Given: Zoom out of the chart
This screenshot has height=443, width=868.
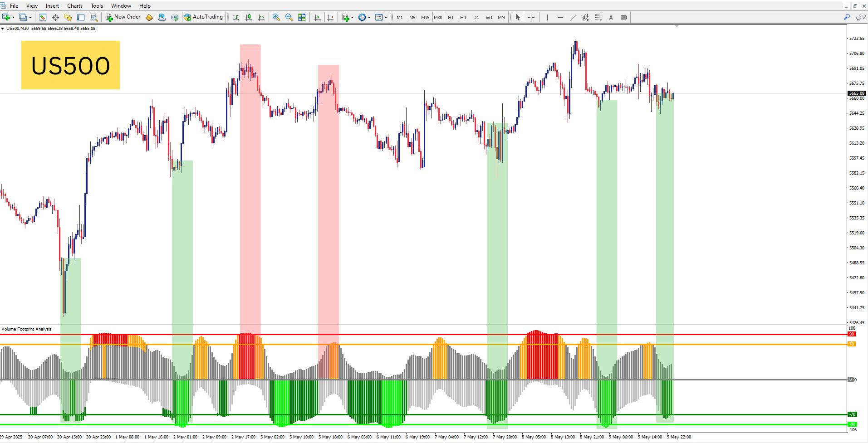Looking at the screenshot, I should coord(289,17).
